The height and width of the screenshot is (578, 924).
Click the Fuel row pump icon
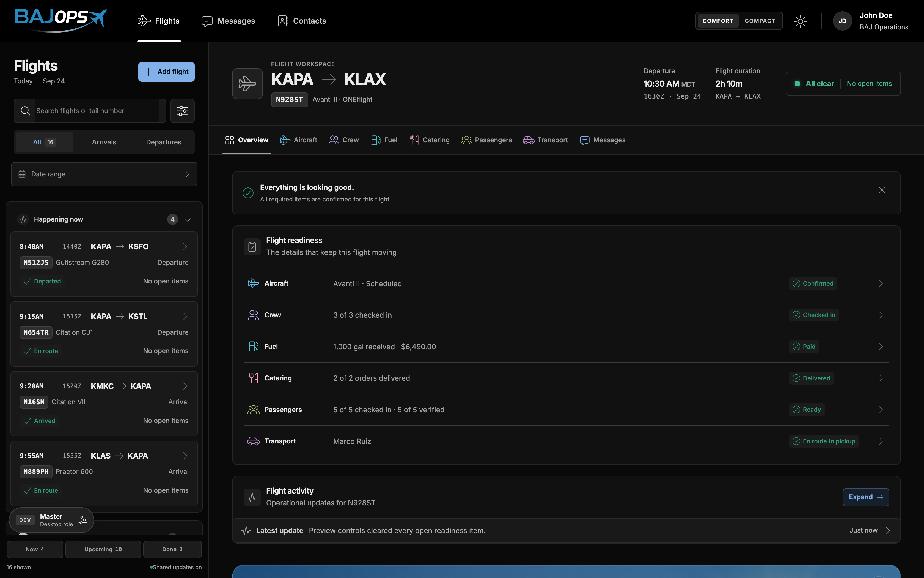253,346
